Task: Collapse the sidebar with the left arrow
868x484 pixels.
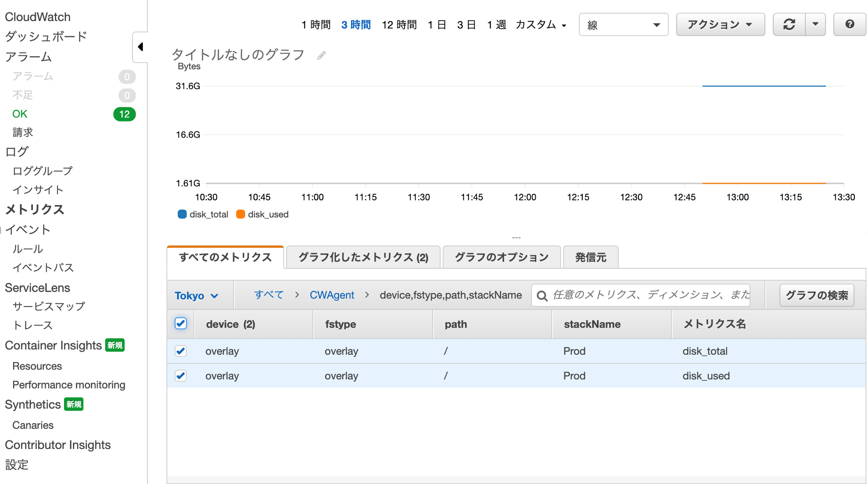Action: tap(140, 47)
